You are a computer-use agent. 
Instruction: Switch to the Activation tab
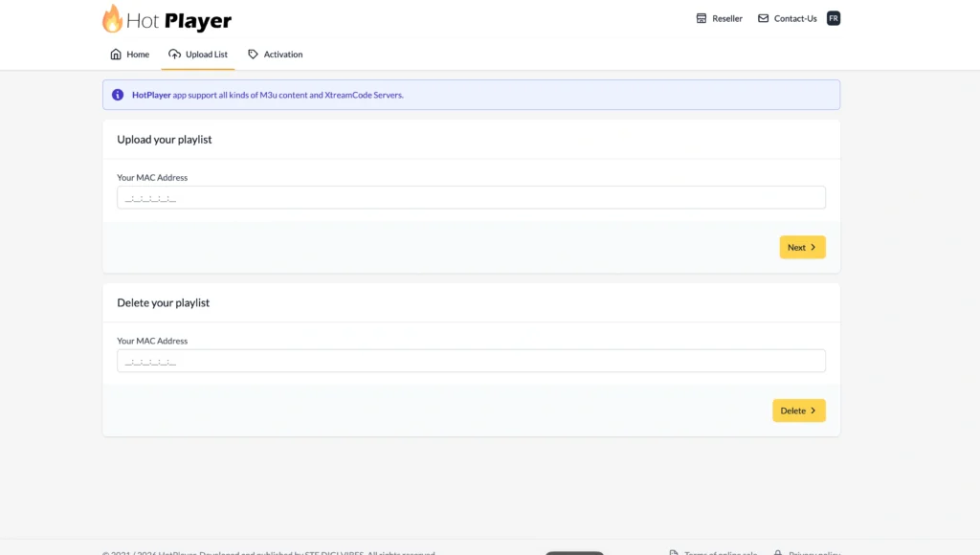point(275,55)
